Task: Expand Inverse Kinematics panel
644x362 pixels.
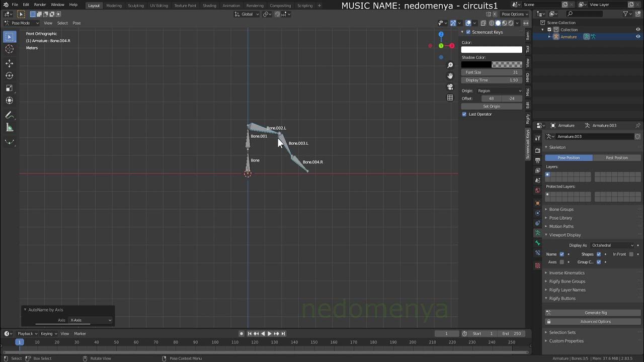Action: click(x=567, y=273)
